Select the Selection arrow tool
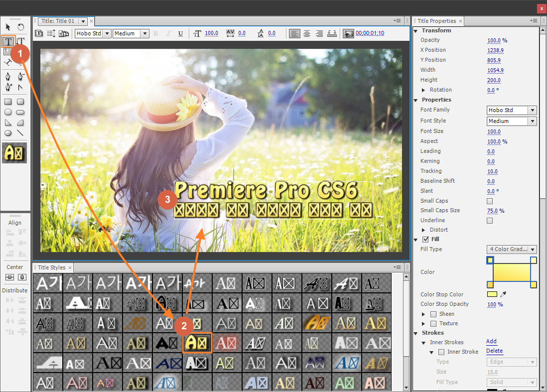The height and width of the screenshot is (392, 547). point(8,27)
